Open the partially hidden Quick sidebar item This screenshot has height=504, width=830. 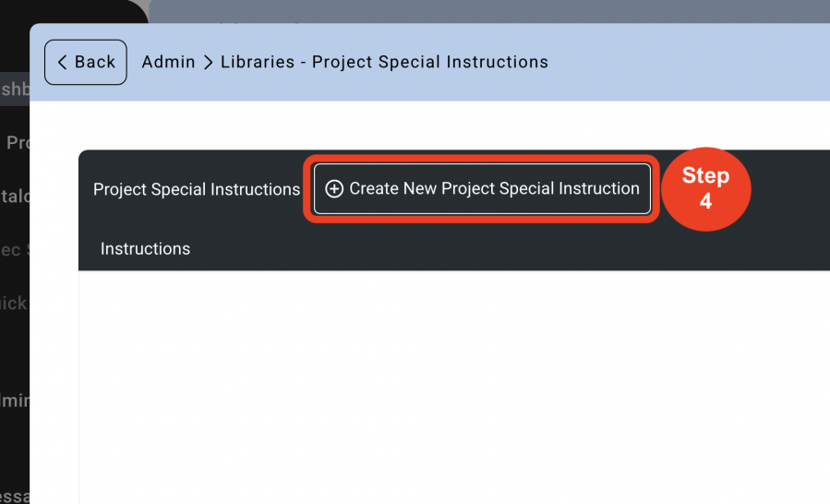tap(14, 304)
